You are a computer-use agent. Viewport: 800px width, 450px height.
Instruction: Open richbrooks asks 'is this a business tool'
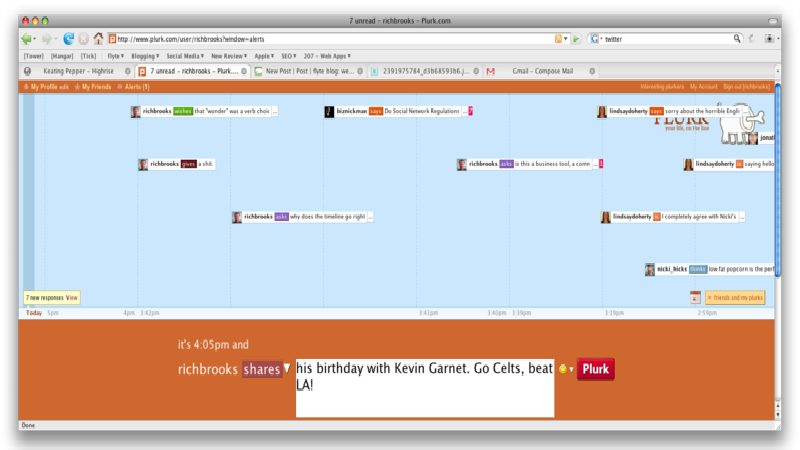(530, 164)
